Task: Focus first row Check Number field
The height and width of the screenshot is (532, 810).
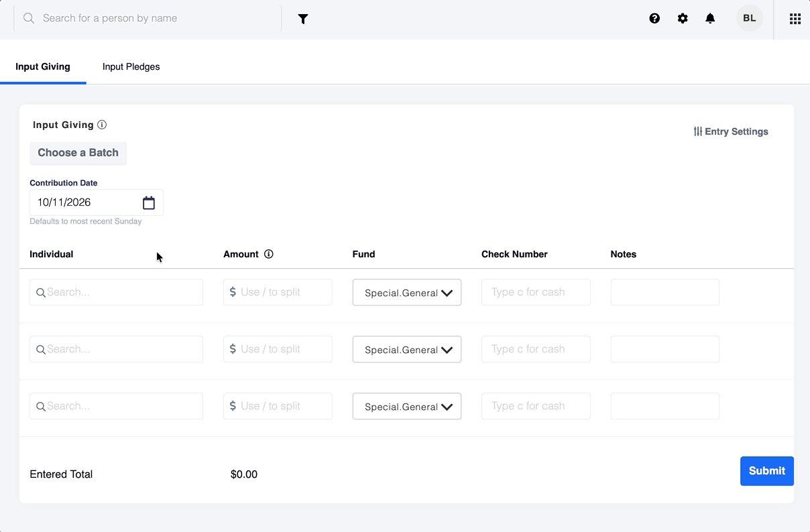Action: [536, 292]
